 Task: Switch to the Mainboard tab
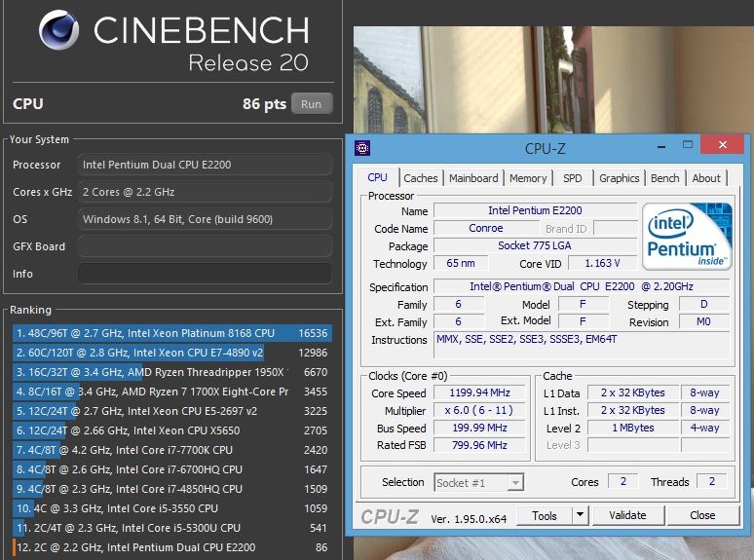(473, 178)
